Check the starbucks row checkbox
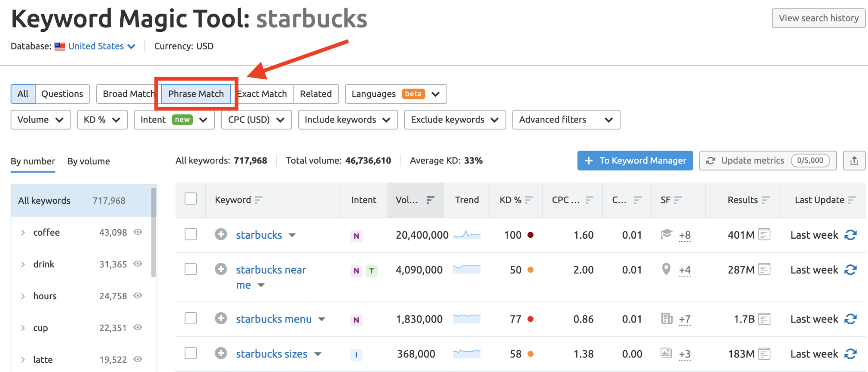This screenshot has height=372, width=868. pyautogui.click(x=190, y=234)
